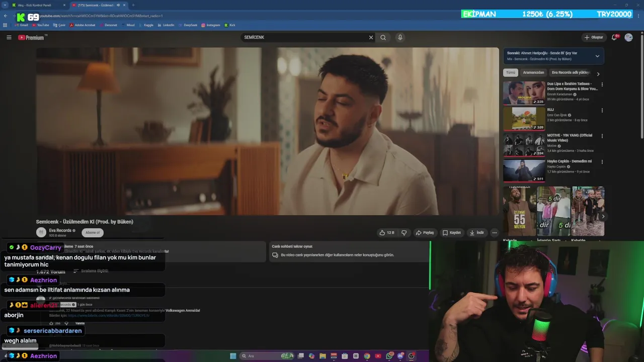
Task: Open the DeepSeek bookmark
Action: [188, 25]
